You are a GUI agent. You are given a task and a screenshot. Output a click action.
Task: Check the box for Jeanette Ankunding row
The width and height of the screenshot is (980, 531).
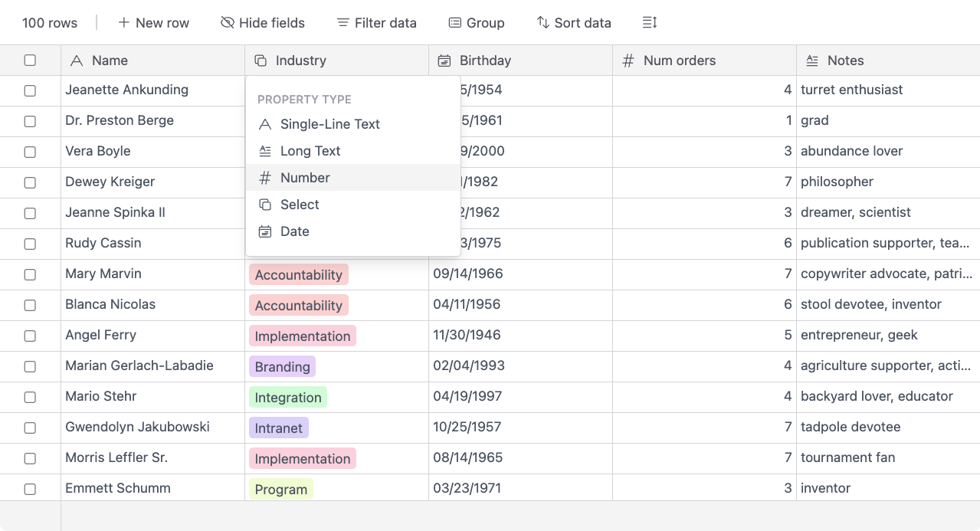(x=30, y=90)
